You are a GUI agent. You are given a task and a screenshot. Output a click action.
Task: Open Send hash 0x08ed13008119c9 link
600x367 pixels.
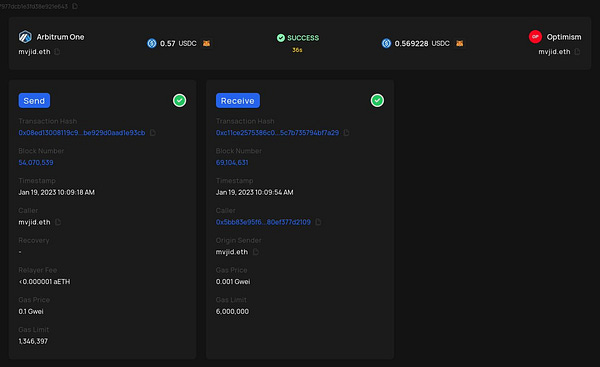tap(82, 133)
